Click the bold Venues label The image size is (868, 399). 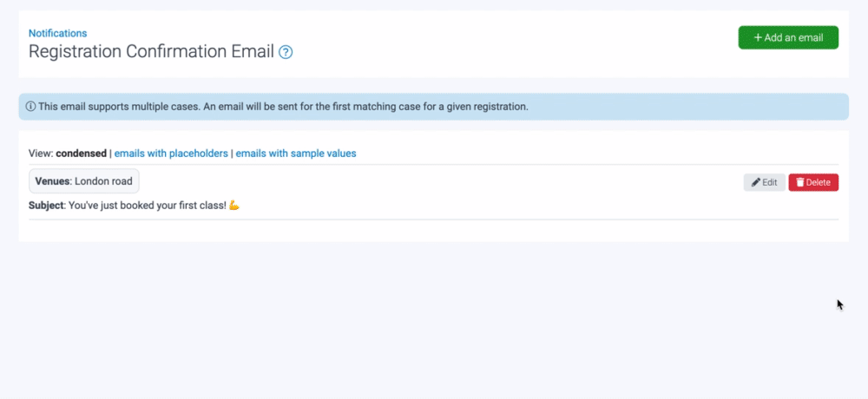point(52,181)
